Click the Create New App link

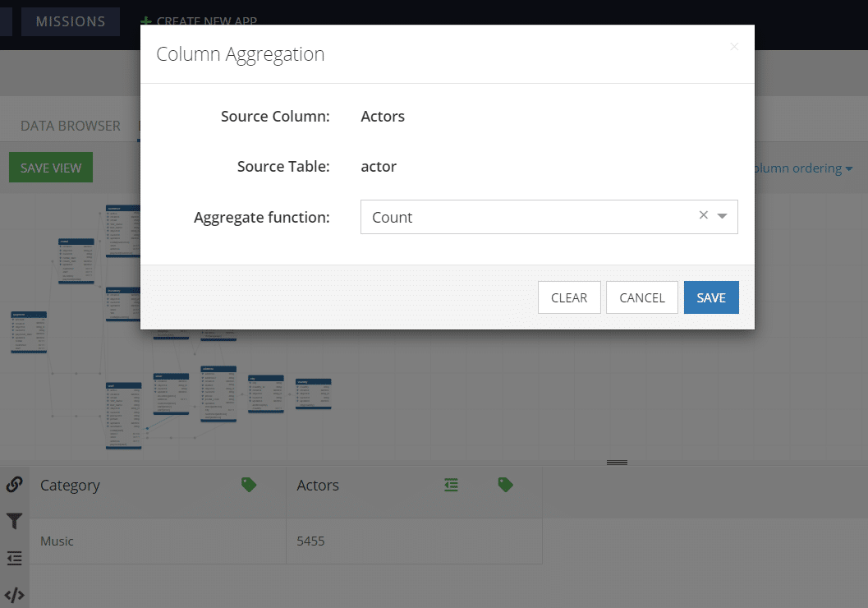200,21
